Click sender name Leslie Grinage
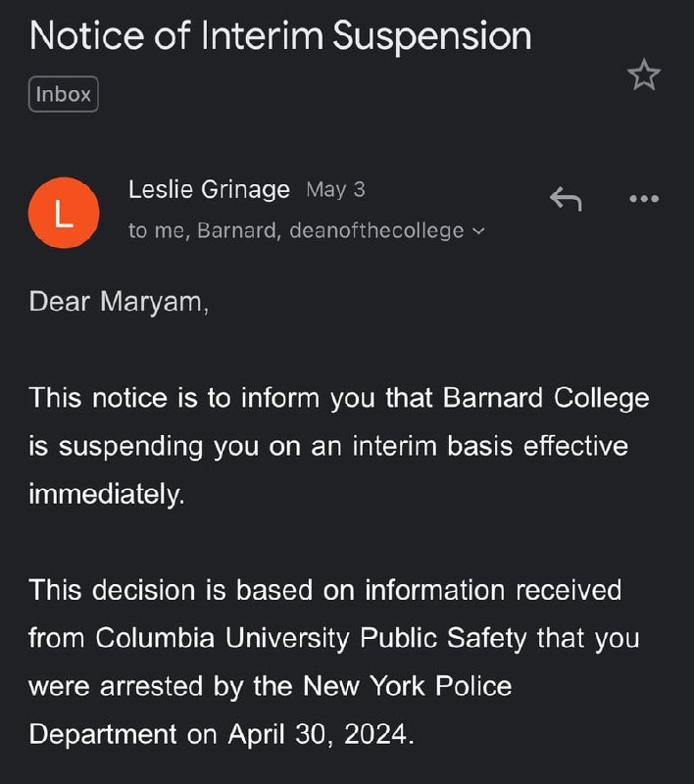 [209, 189]
